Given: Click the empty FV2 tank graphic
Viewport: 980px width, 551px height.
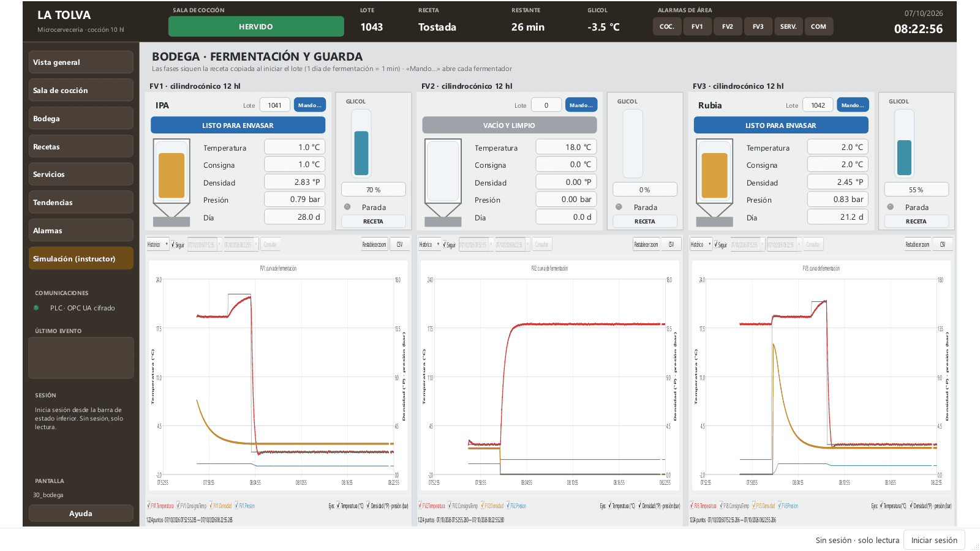Looking at the screenshot, I should (x=443, y=182).
